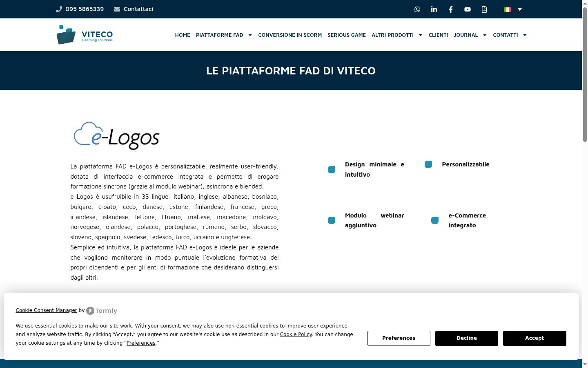Screen dimensions: 588x368
Task: Click the e-Logos cloud logo image
Action: (x=116, y=135)
